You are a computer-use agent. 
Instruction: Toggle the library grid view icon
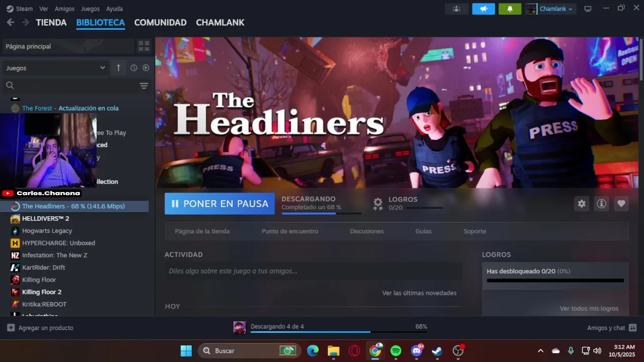pos(144,46)
